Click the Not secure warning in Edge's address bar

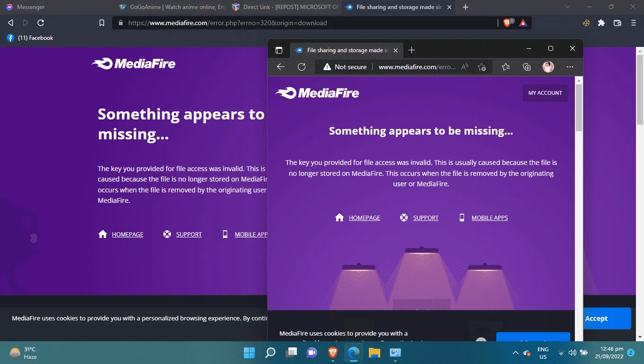345,67
